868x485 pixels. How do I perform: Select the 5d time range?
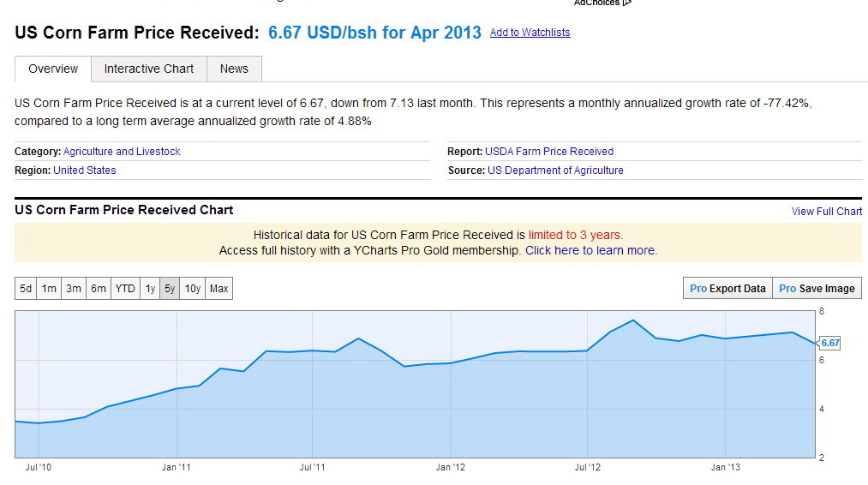pyautogui.click(x=26, y=289)
